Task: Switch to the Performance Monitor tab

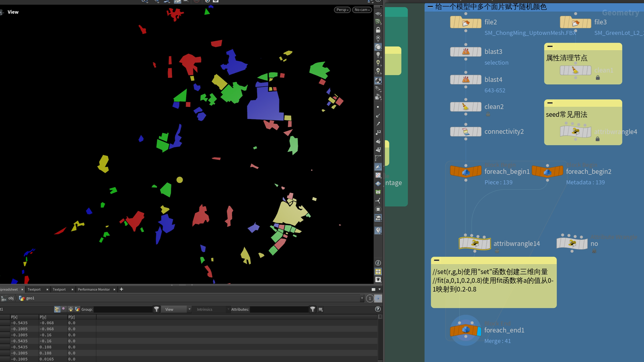Action: pos(93,289)
